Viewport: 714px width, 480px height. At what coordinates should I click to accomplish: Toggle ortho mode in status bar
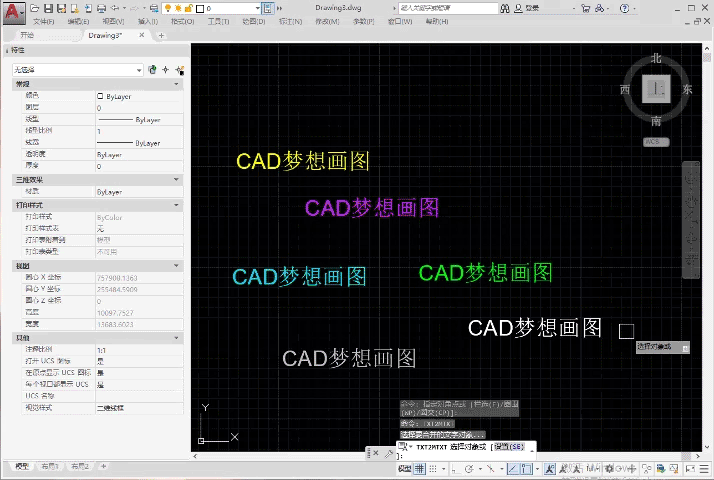tap(454, 468)
